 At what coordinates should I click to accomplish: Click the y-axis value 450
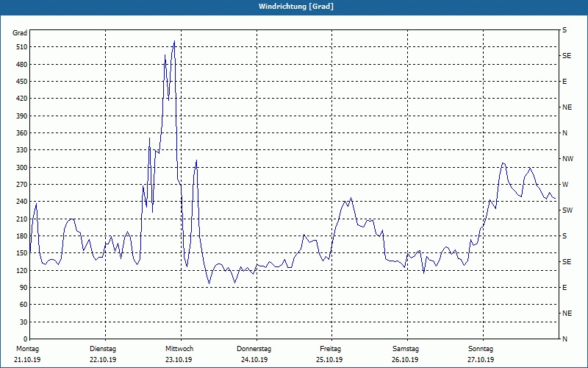23,82
